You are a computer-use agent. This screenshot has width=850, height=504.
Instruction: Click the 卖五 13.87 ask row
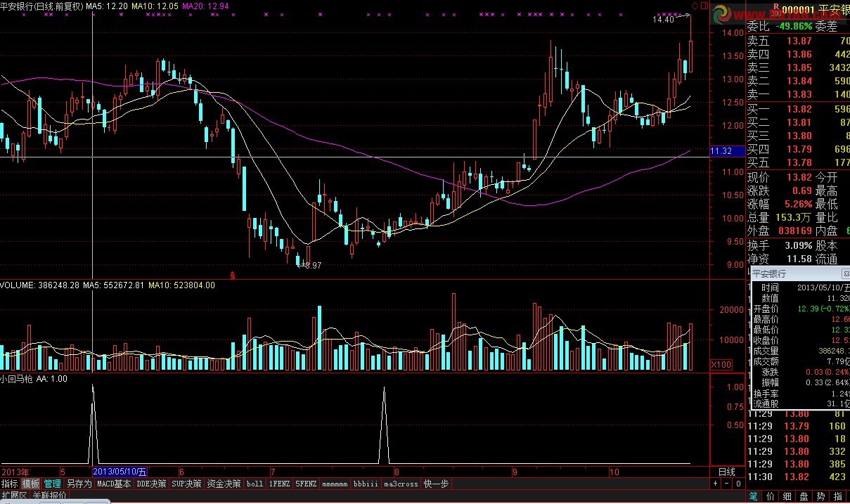(x=798, y=41)
